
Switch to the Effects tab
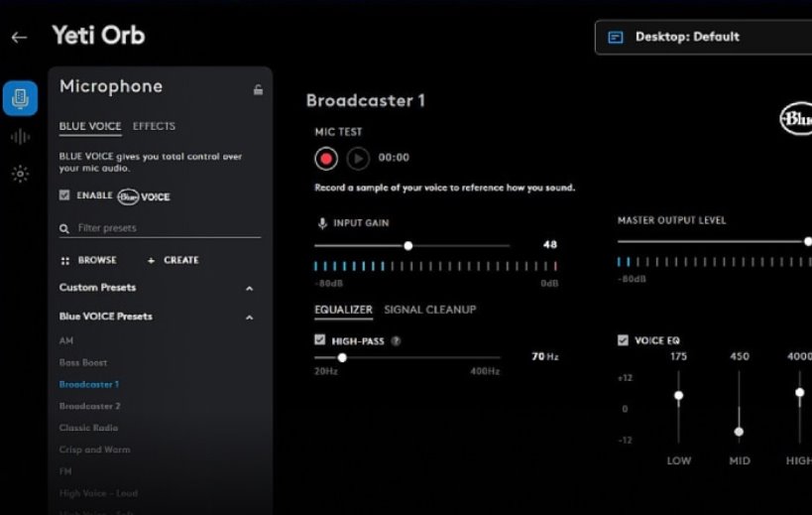(154, 126)
